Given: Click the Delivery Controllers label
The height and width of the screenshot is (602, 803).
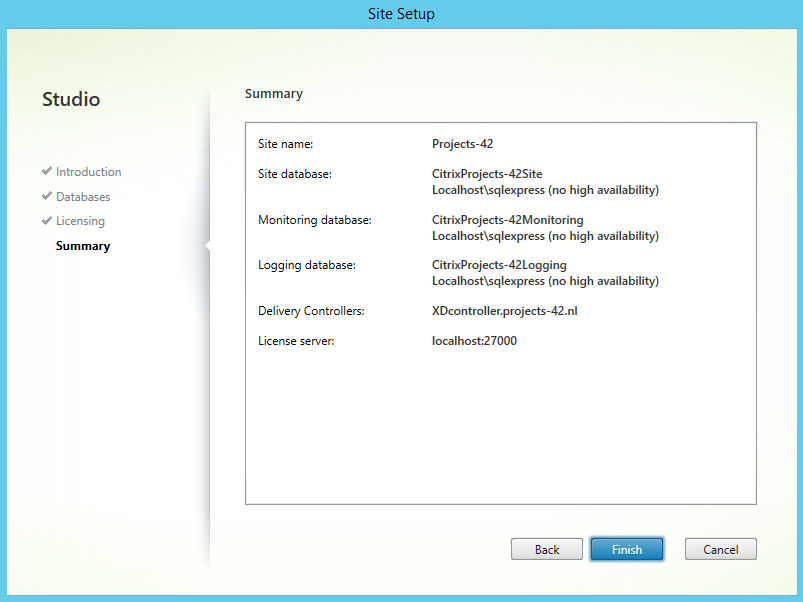Looking at the screenshot, I should pos(311,311).
